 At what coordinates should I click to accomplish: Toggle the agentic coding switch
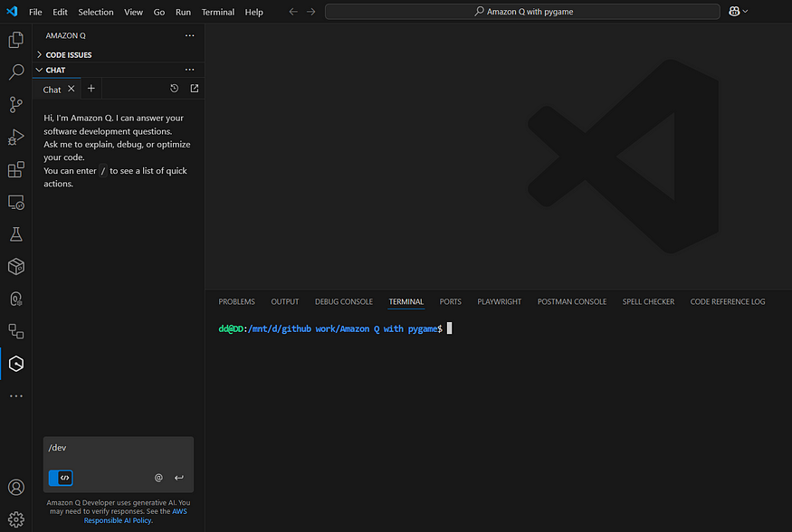61,478
